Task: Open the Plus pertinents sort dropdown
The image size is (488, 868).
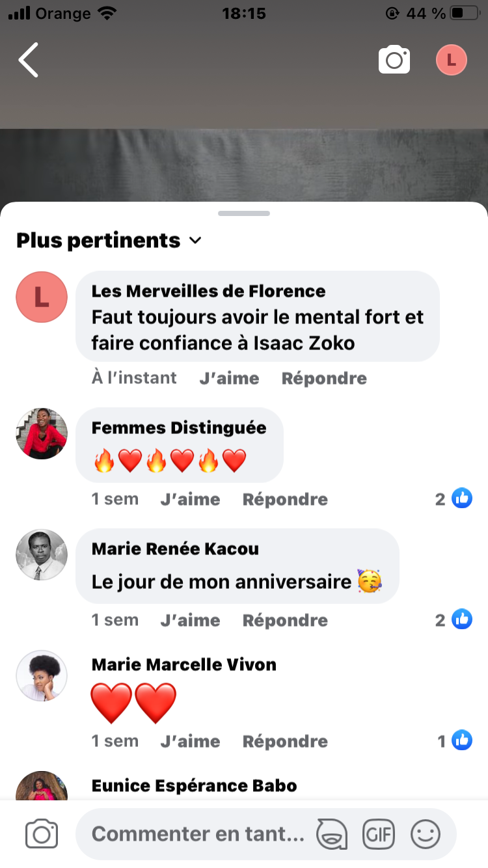Action: [x=109, y=241]
